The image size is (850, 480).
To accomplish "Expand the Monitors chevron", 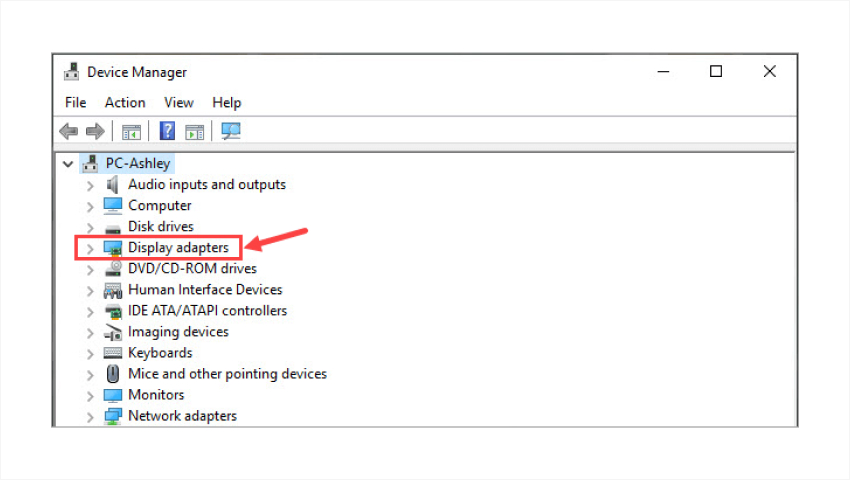I will [x=90, y=396].
